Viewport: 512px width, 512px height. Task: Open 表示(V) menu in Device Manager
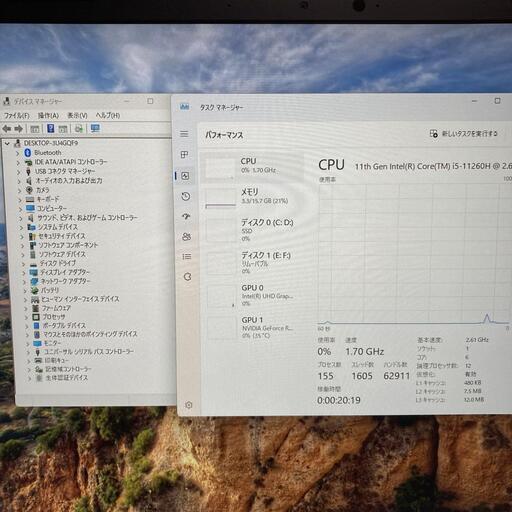(77, 116)
